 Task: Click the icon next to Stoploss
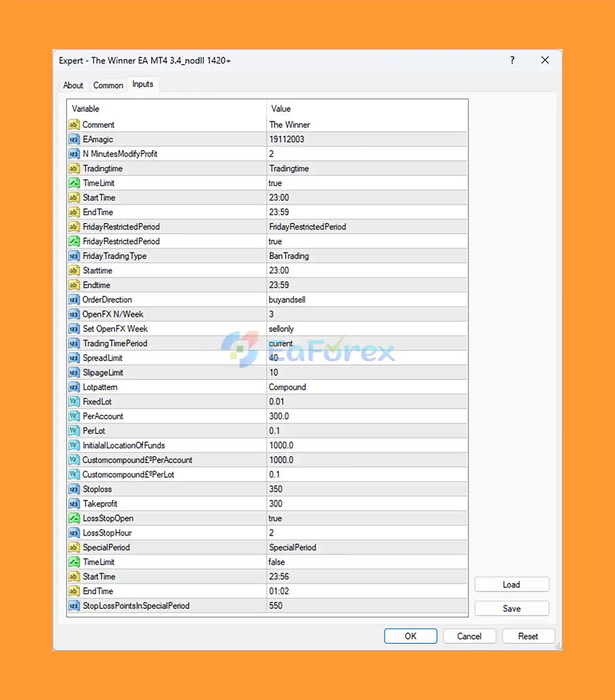(74, 489)
